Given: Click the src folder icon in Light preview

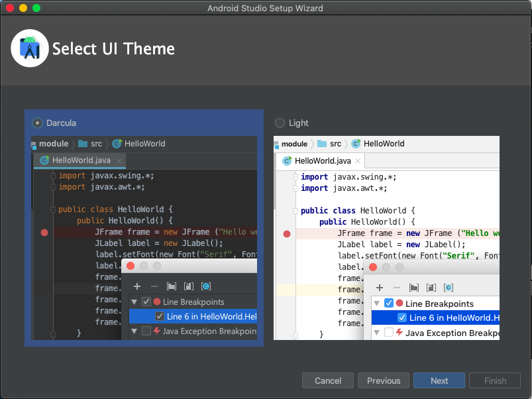Looking at the screenshot, I should pyautogui.click(x=322, y=144).
